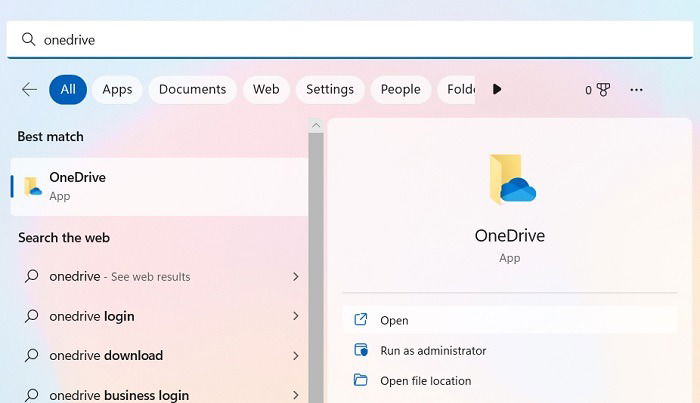Screen dimensions: 700x403
Task: Show more filters with the play arrow
Action: click(x=497, y=89)
